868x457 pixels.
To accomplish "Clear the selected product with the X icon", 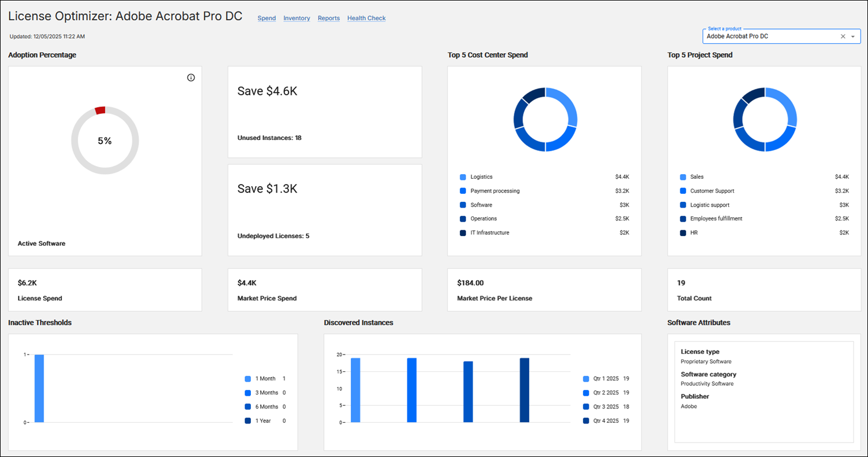I will (843, 36).
